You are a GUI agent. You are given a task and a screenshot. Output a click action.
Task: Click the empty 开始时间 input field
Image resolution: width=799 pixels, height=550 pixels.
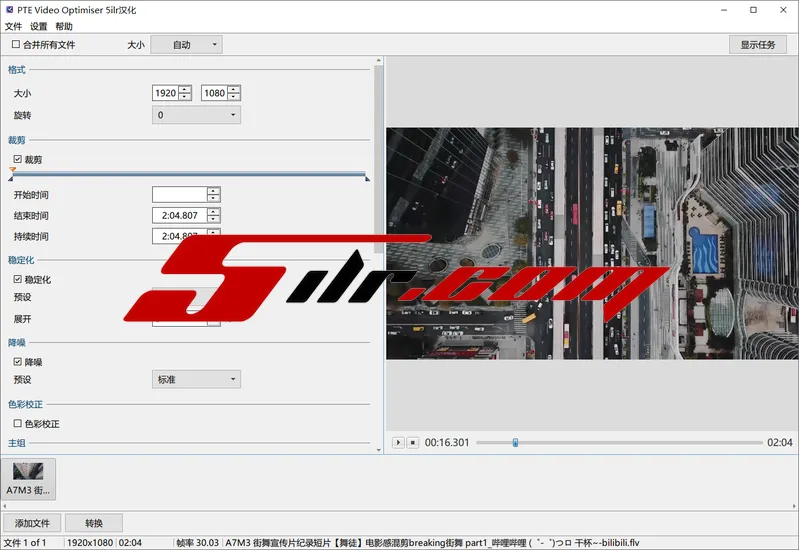(180, 195)
